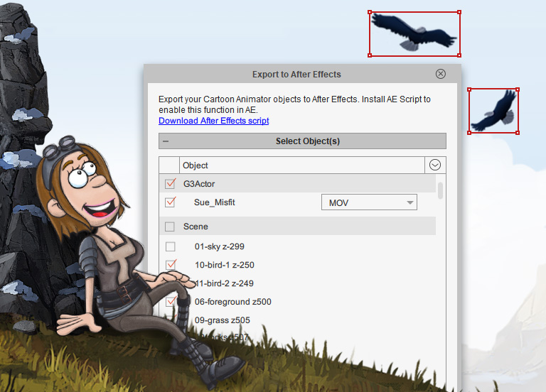Select the smaller bird at right edge
The image size is (546, 392).
[x=493, y=111]
